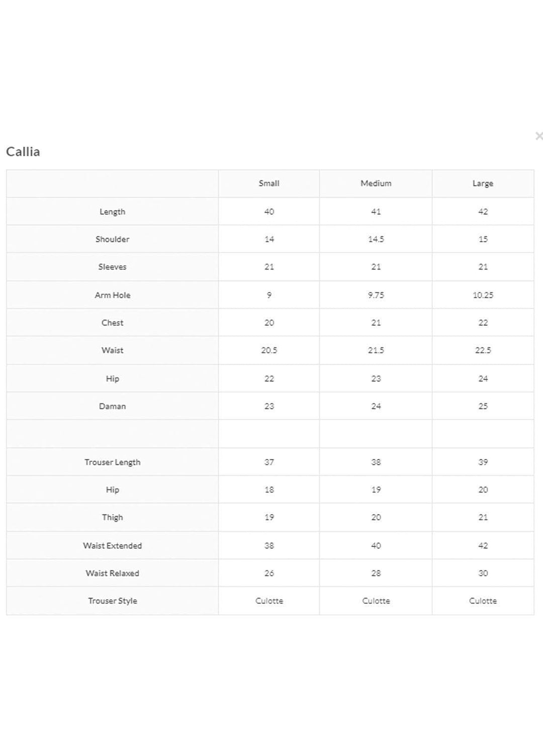Viewport: 543px width, 756px height.
Task: Click the Length row label
Action: tap(112, 212)
